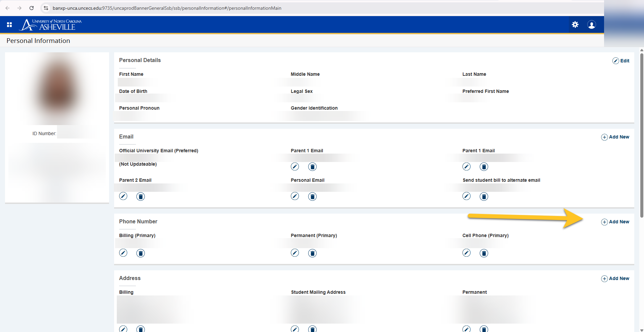The image size is (644, 332).
Task: Delete the Personal Email entry
Action: pyautogui.click(x=312, y=197)
